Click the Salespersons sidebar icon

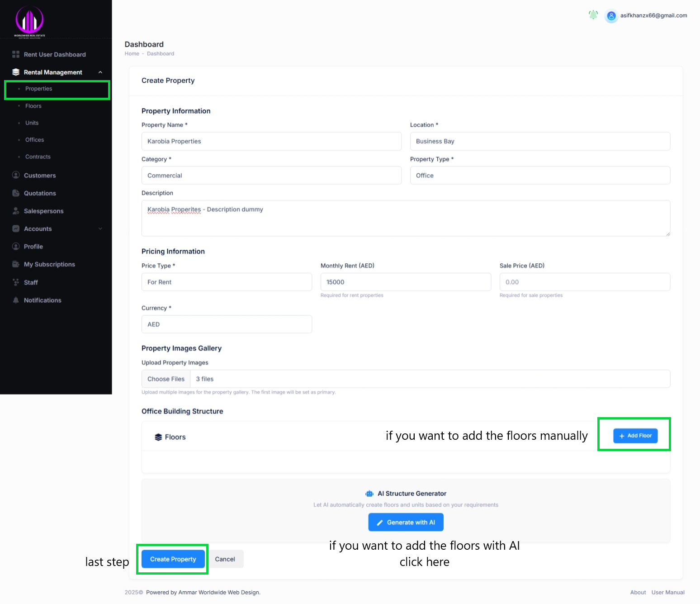(x=16, y=211)
